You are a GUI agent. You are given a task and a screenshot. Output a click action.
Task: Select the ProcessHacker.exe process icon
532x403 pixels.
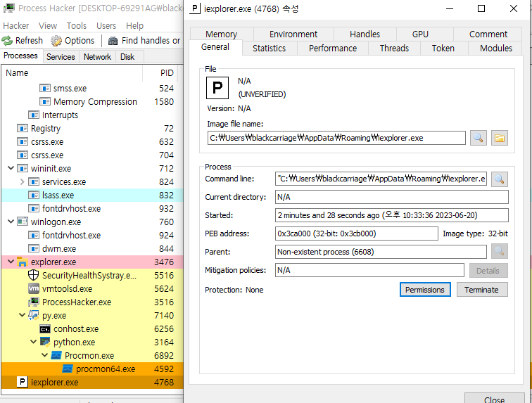(x=33, y=302)
